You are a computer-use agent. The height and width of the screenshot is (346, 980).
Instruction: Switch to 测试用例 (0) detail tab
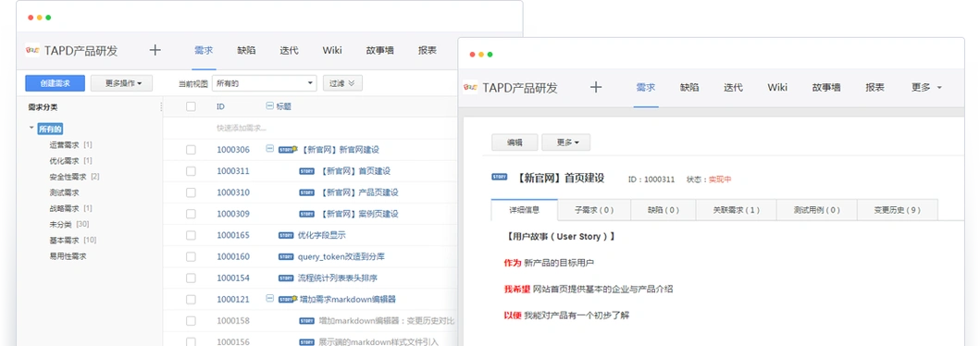(816, 211)
